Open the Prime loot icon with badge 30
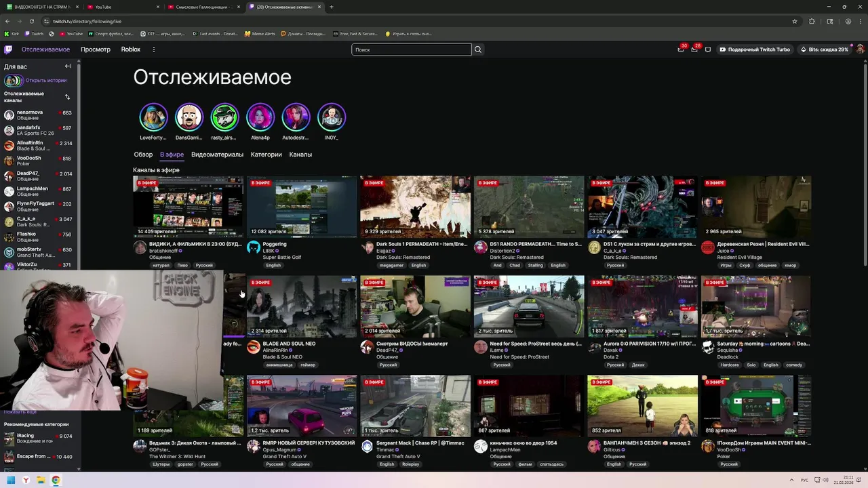 point(681,49)
